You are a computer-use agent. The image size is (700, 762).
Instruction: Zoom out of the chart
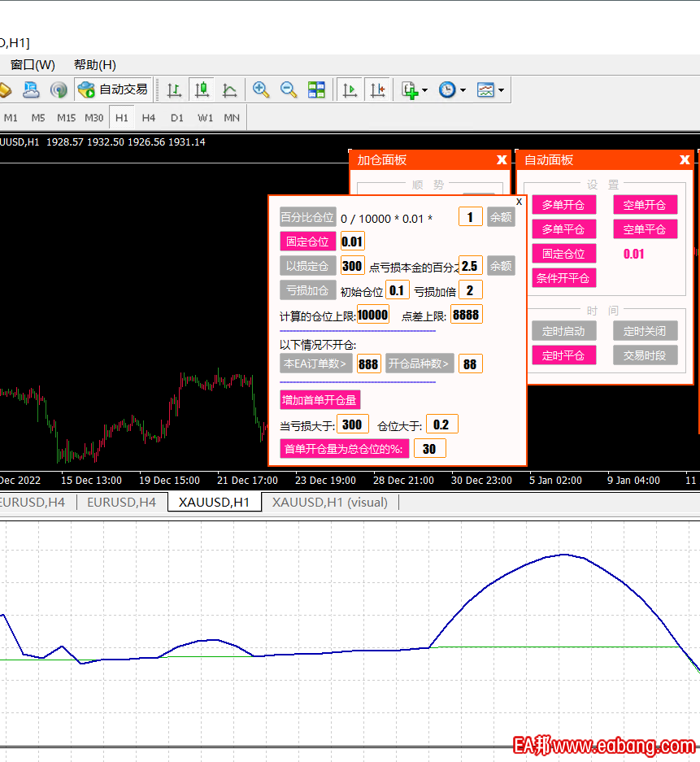289,90
